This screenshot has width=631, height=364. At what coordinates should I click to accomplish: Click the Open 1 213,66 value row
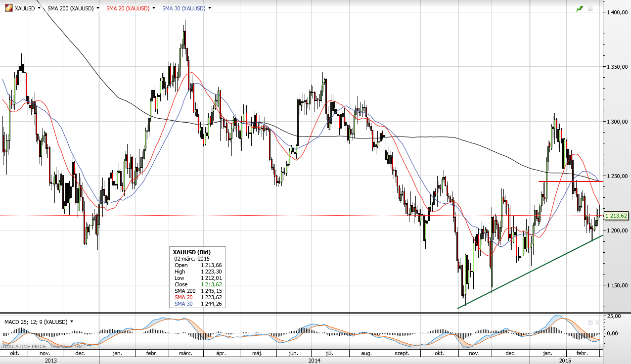(x=197, y=265)
